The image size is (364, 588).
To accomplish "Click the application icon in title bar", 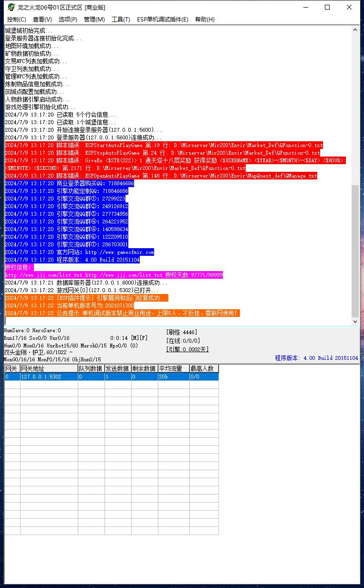I will click(11, 7).
